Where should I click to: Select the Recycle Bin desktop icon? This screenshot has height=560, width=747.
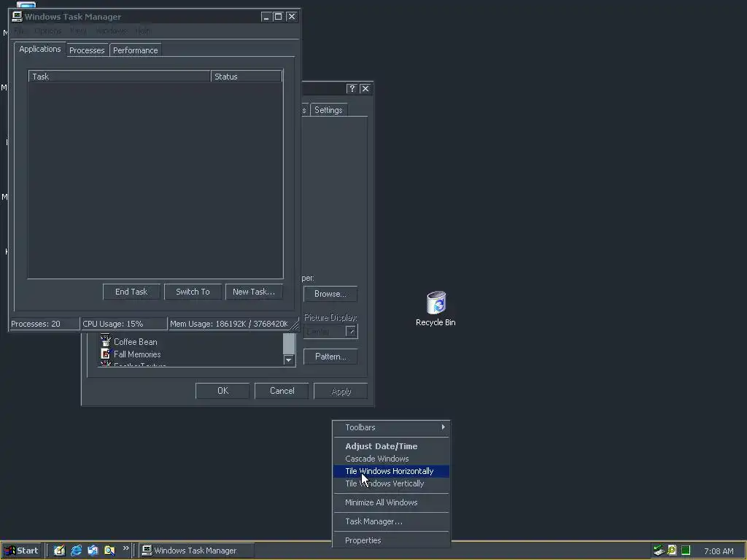tap(436, 308)
